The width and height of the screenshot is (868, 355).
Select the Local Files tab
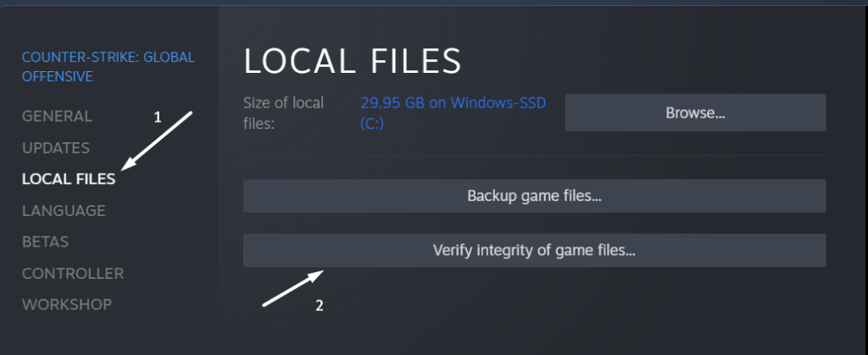point(69,179)
